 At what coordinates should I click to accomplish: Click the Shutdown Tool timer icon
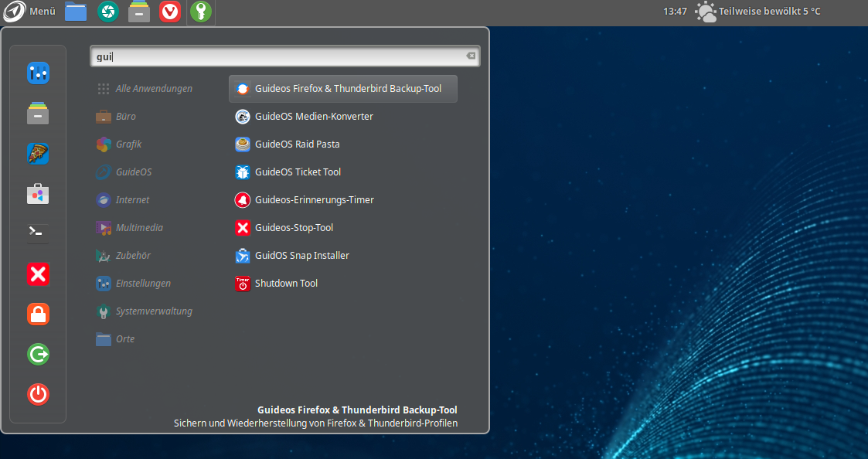pyautogui.click(x=243, y=283)
